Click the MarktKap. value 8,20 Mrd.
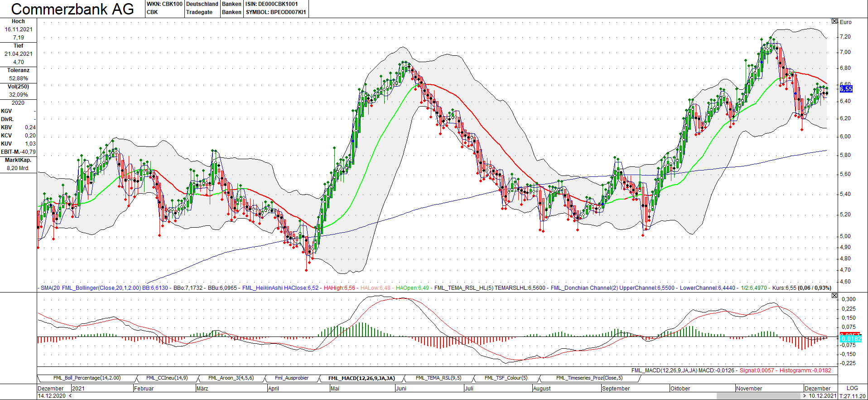The image size is (868, 400). click(x=18, y=168)
